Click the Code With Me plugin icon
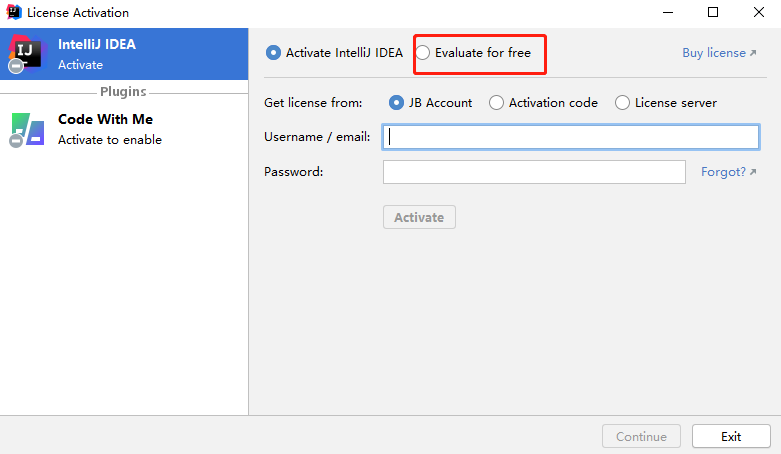 tap(27, 129)
